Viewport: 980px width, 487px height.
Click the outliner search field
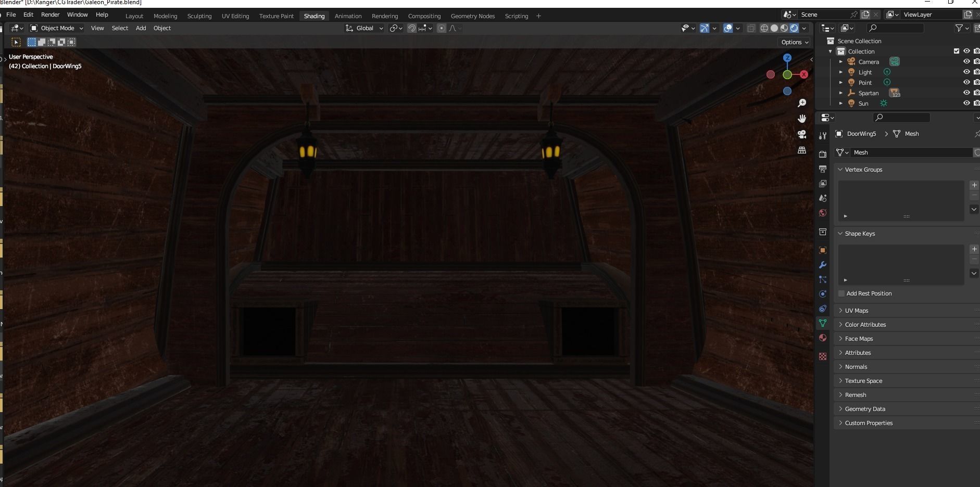(895, 28)
